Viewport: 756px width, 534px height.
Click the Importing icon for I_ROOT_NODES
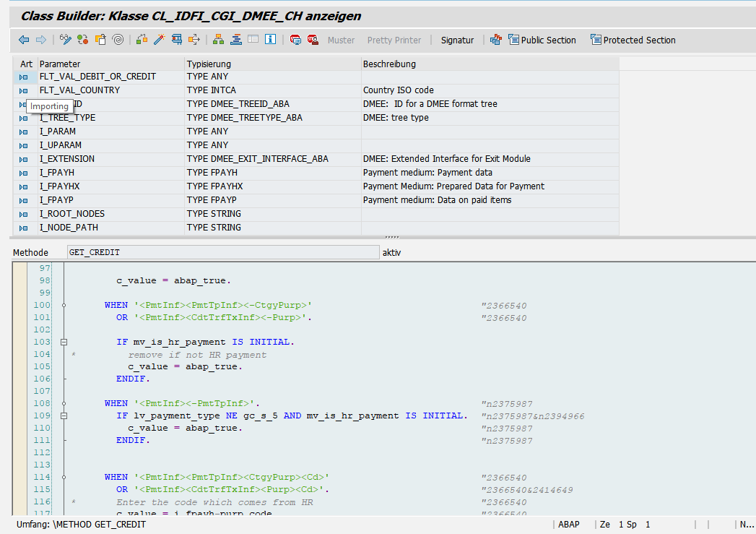(x=23, y=214)
